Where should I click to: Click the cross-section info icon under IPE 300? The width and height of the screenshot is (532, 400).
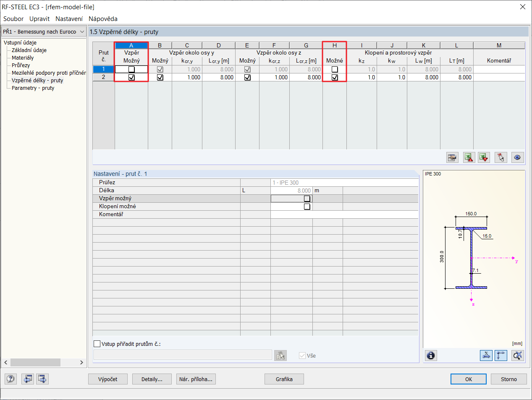tap(431, 356)
